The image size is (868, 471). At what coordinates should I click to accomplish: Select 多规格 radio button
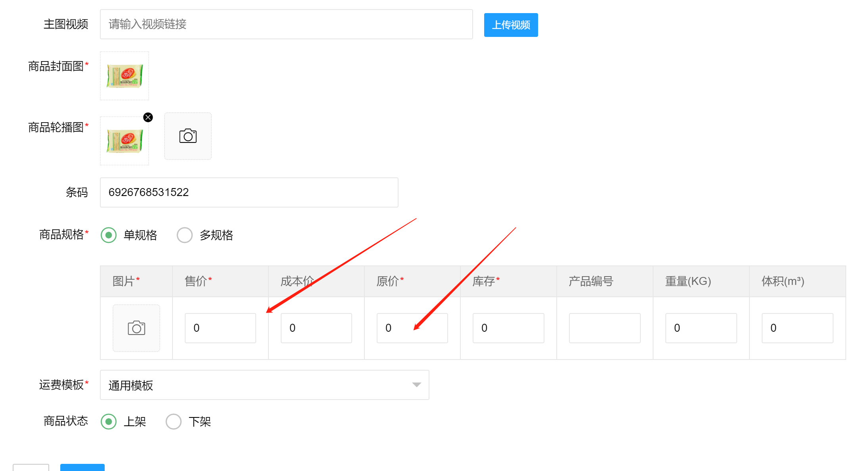click(x=186, y=235)
